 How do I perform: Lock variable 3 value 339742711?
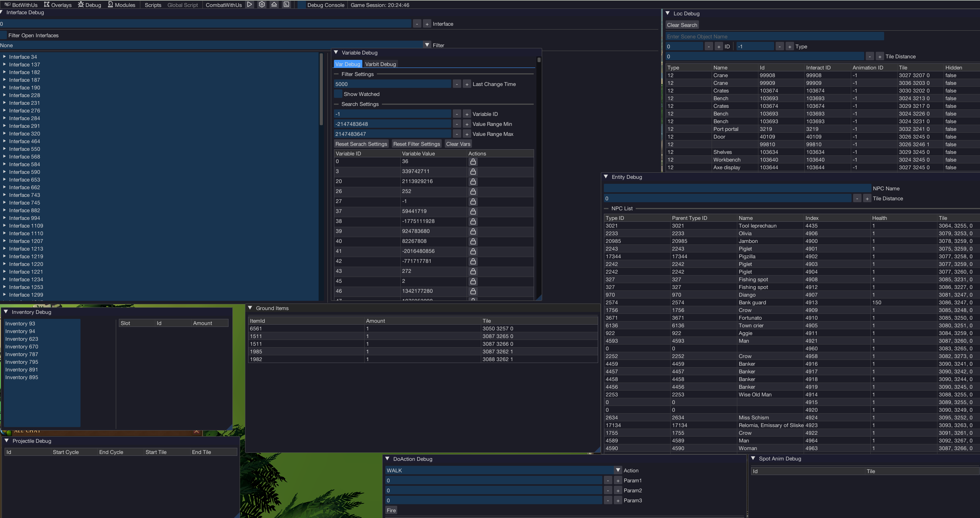point(473,172)
